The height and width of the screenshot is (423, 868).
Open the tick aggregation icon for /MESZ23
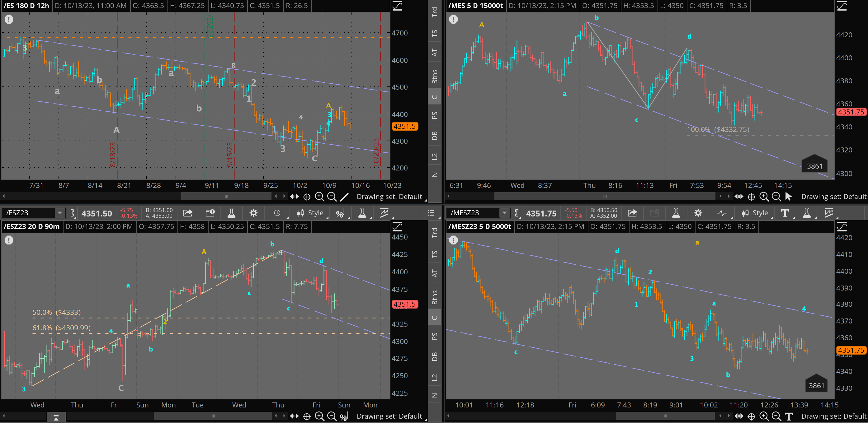[721, 213]
